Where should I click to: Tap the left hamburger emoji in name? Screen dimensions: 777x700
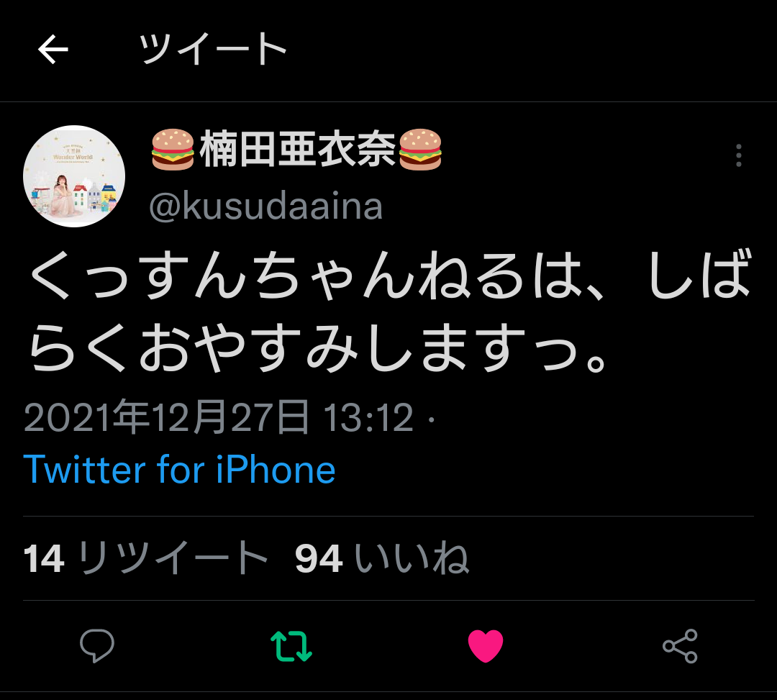tap(173, 149)
